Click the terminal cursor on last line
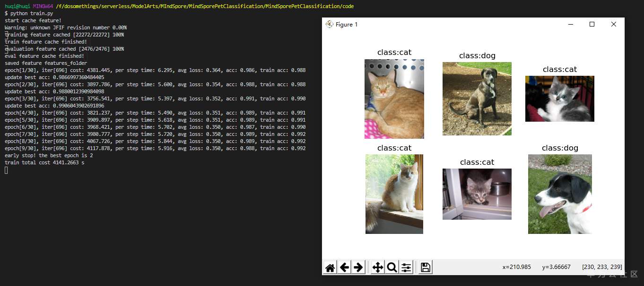Screen dimensions: 644x286 [6, 170]
